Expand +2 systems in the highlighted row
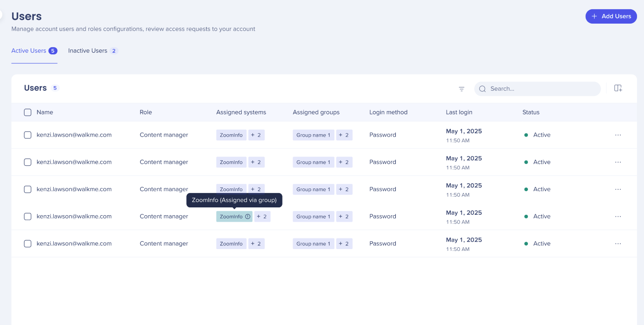Image resolution: width=644 pixels, height=325 pixels. tap(262, 217)
